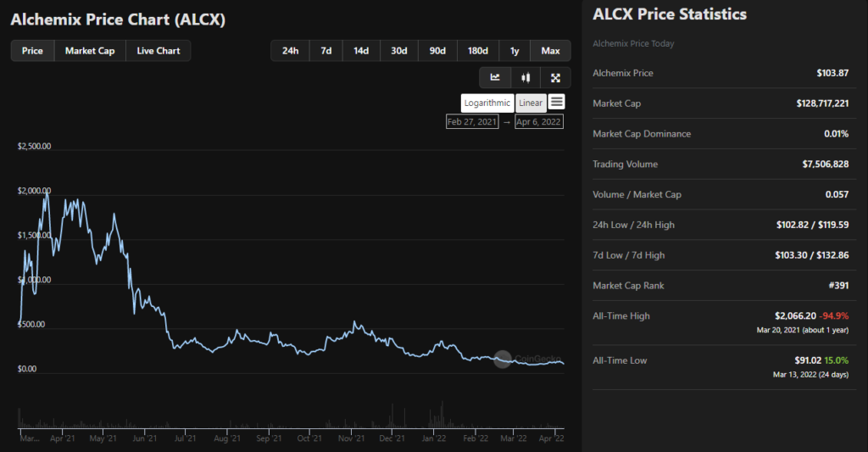
Task: Click the fullscreen expand icon
Action: (555, 78)
